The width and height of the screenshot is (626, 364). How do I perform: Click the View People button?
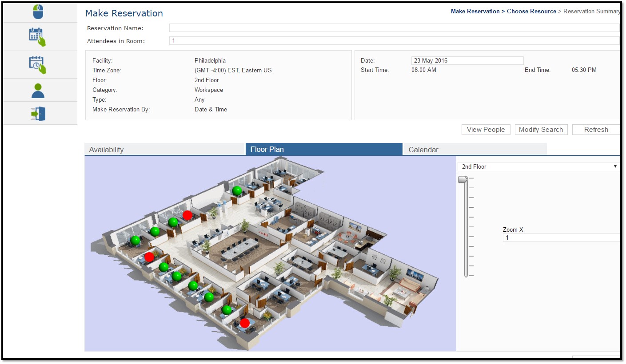click(x=486, y=130)
